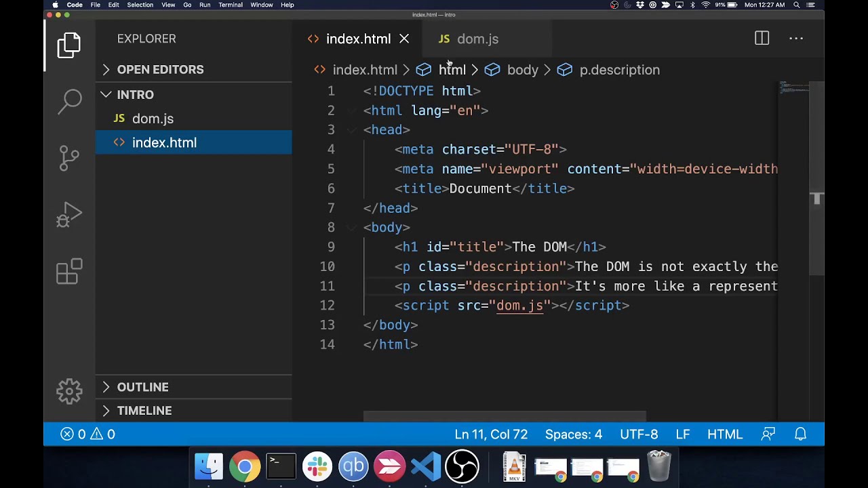
Task: Select dom.js in the file explorer
Action: (153, 119)
